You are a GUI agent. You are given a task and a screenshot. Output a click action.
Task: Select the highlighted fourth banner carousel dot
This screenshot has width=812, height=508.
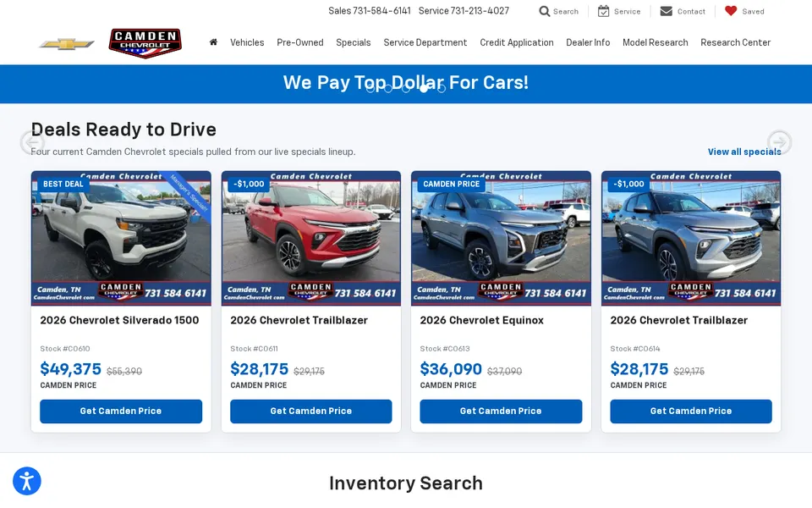(x=424, y=89)
